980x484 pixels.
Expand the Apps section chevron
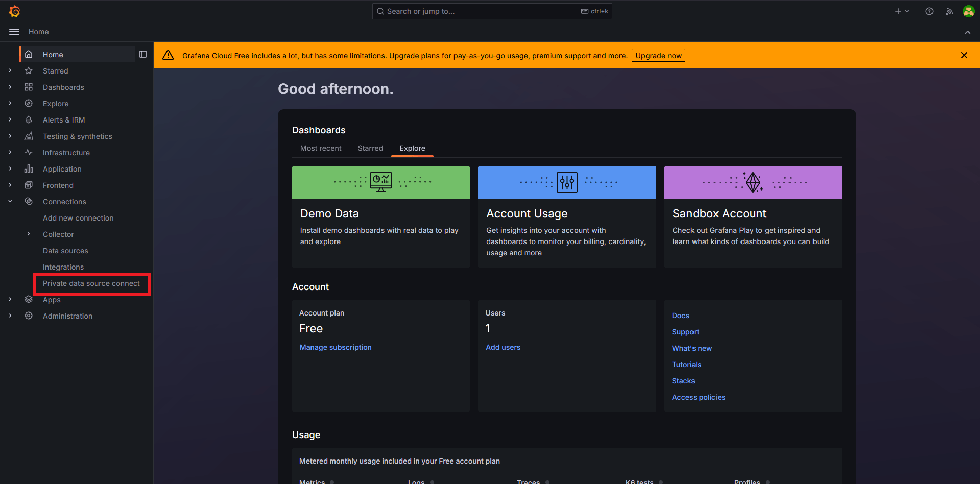tap(10, 299)
